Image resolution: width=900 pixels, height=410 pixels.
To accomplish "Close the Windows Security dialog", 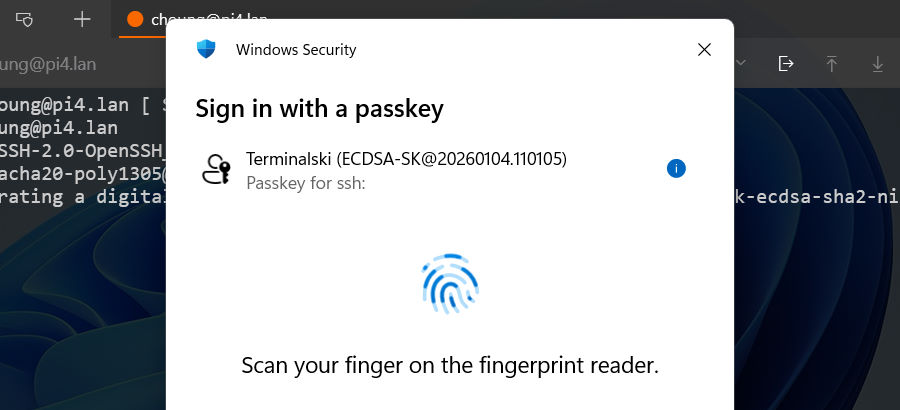I will [704, 49].
